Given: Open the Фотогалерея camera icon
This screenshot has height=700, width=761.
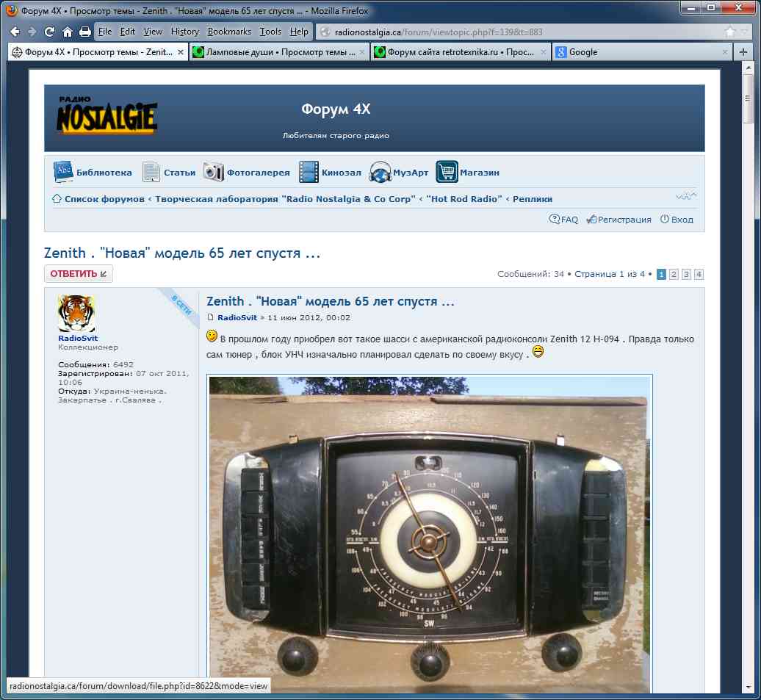Looking at the screenshot, I should (213, 172).
